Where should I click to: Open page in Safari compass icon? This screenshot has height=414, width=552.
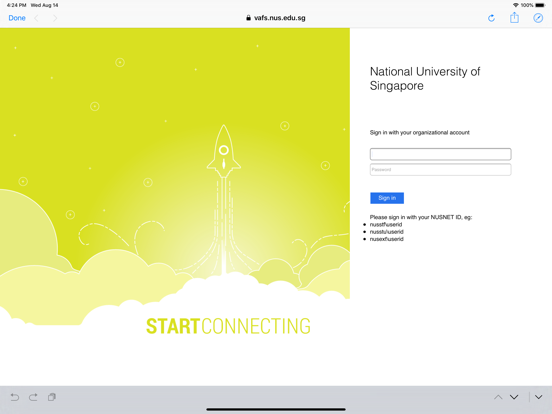click(538, 18)
